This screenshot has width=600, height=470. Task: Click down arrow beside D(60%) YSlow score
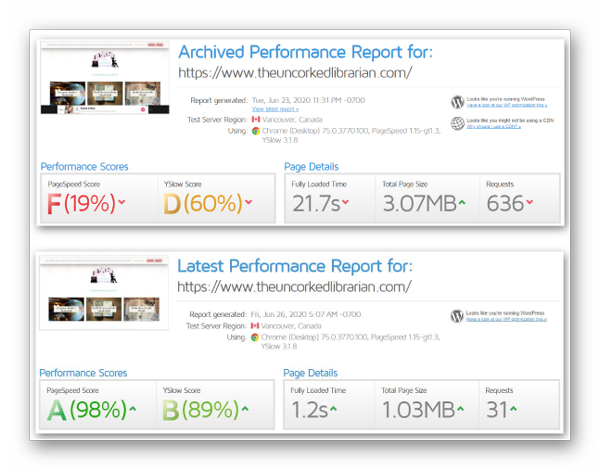click(x=249, y=202)
